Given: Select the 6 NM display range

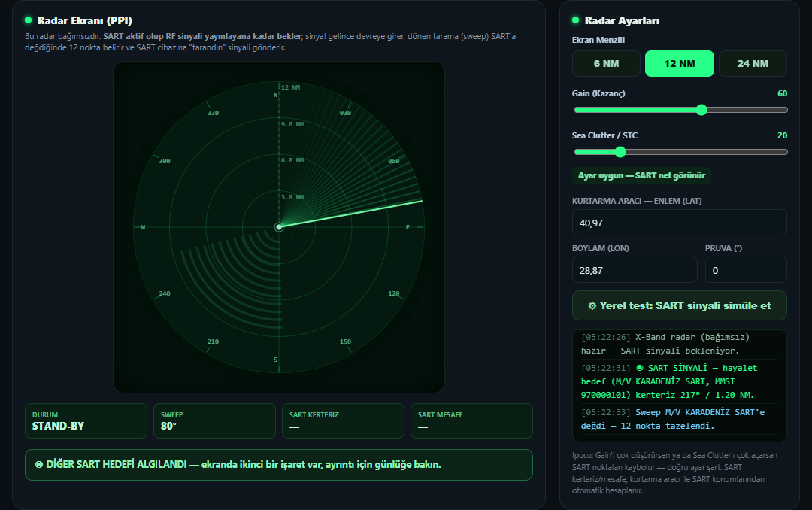Looking at the screenshot, I should tap(606, 64).
